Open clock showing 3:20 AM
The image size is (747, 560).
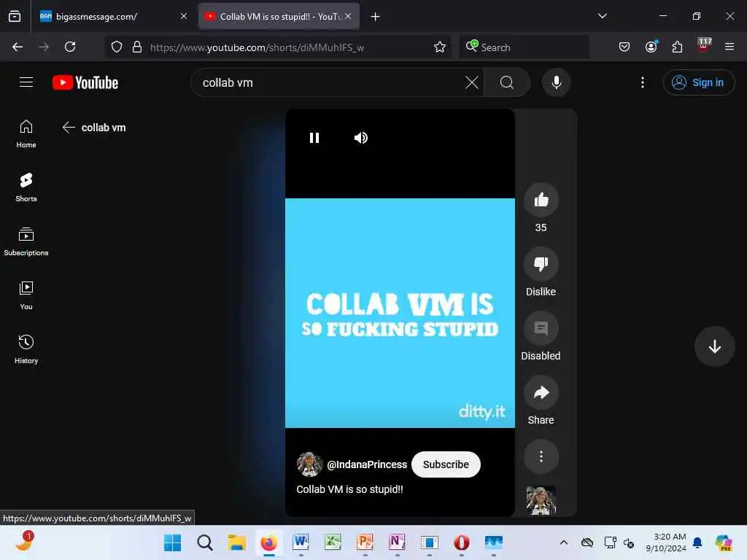tap(666, 542)
